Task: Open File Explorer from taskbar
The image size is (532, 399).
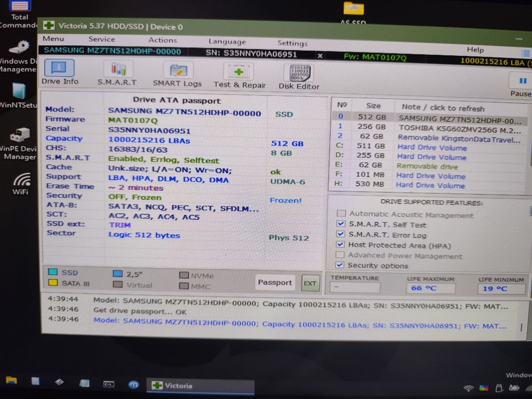Action: coord(11,380)
